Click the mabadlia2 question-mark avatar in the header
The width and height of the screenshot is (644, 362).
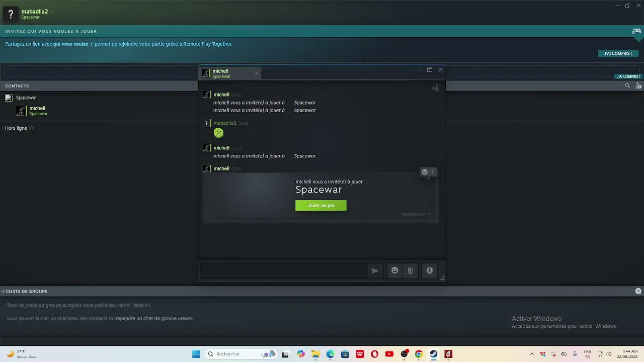tap(11, 14)
